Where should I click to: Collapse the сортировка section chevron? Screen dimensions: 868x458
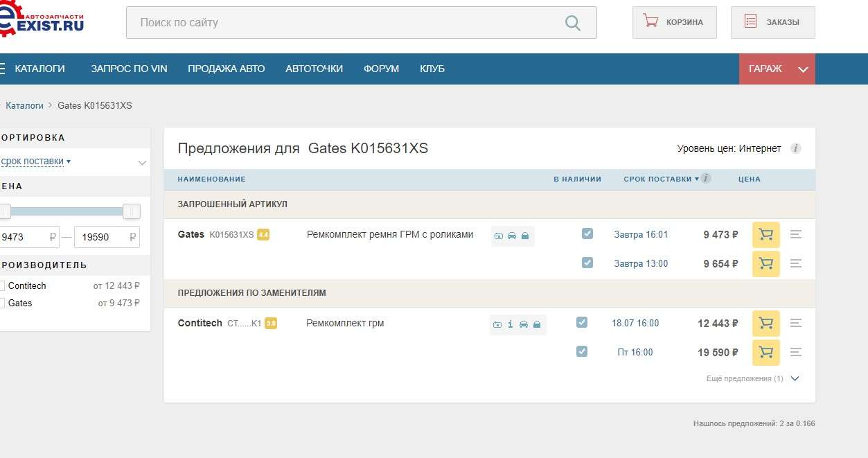click(142, 163)
